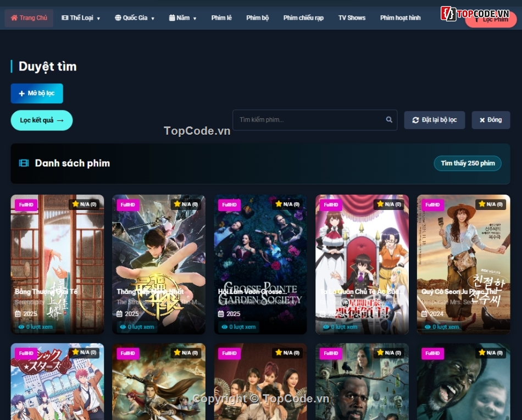Click the Lọc Phim button

[491, 20]
